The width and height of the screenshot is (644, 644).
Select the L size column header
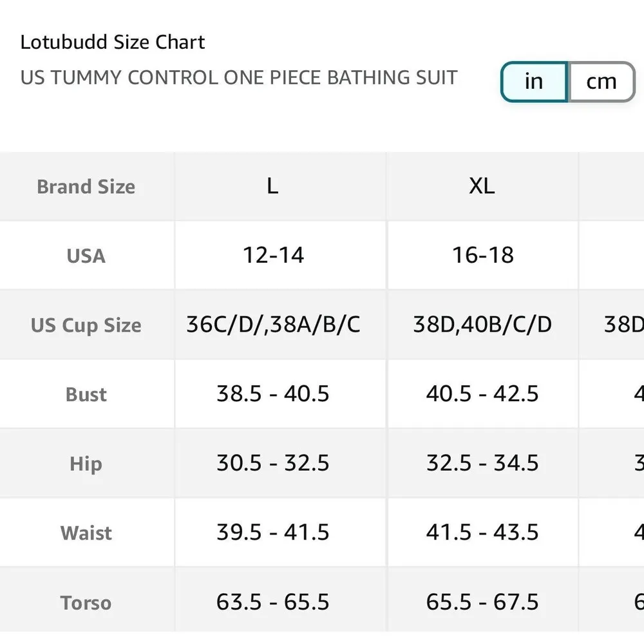272,186
